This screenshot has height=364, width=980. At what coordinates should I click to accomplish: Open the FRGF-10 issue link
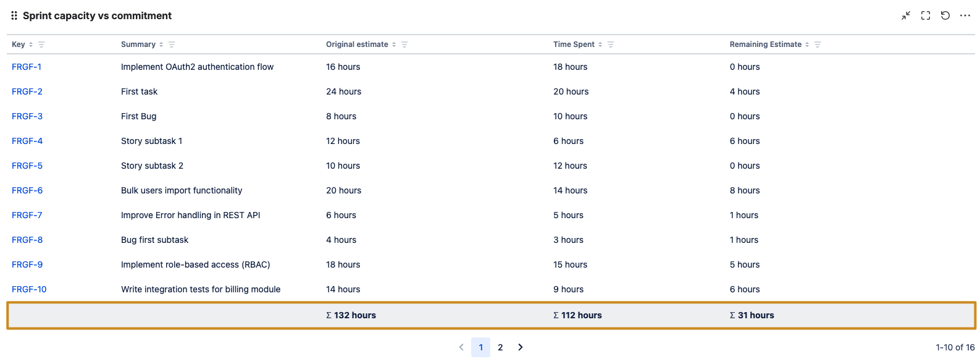pyautogui.click(x=29, y=289)
